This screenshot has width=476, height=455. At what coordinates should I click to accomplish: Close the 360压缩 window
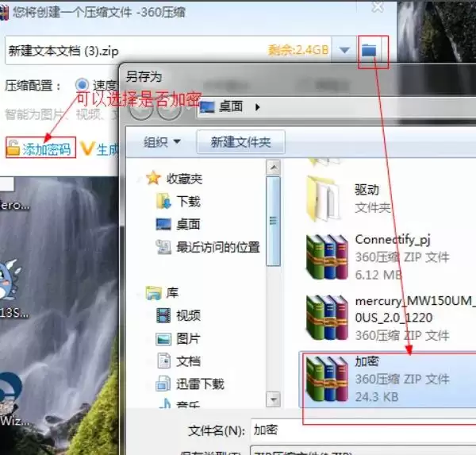378,6
